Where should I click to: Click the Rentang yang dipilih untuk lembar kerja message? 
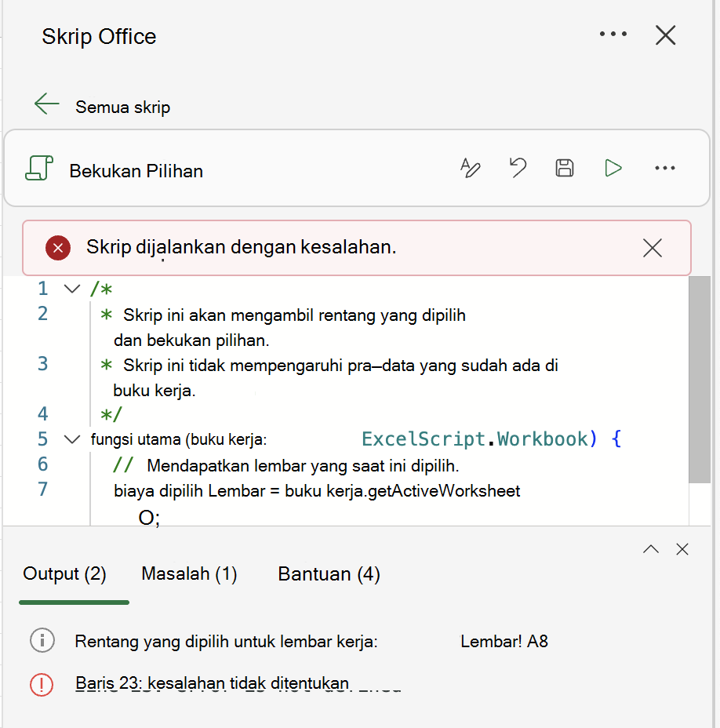226,642
